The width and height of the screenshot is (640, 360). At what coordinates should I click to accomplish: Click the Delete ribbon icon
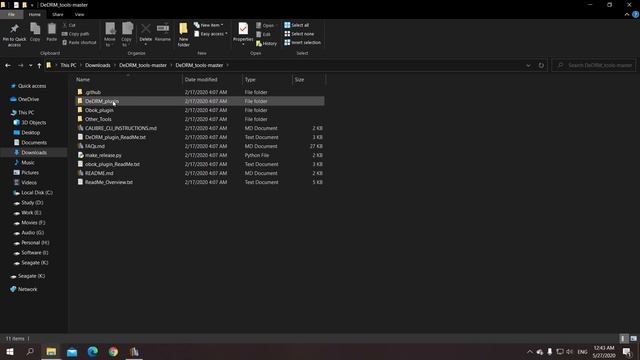(145, 33)
